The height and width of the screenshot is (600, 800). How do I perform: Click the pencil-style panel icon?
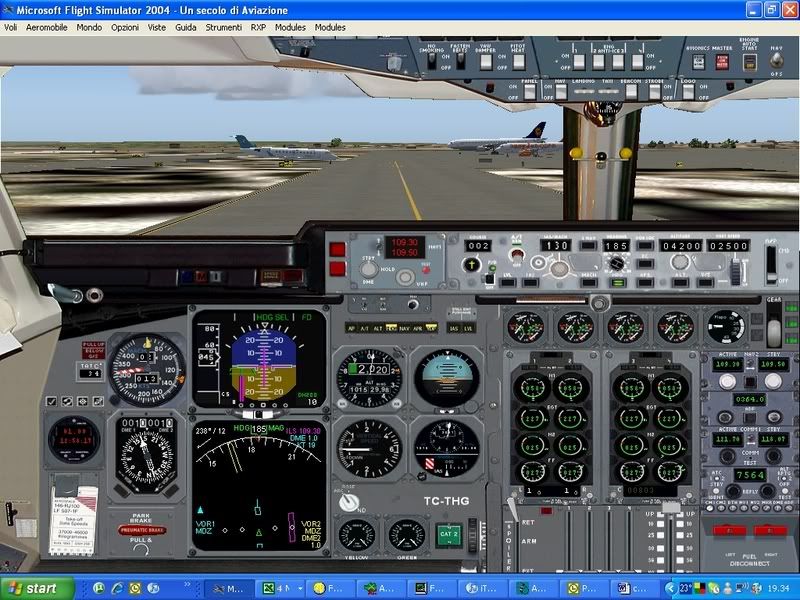click(x=98, y=402)
